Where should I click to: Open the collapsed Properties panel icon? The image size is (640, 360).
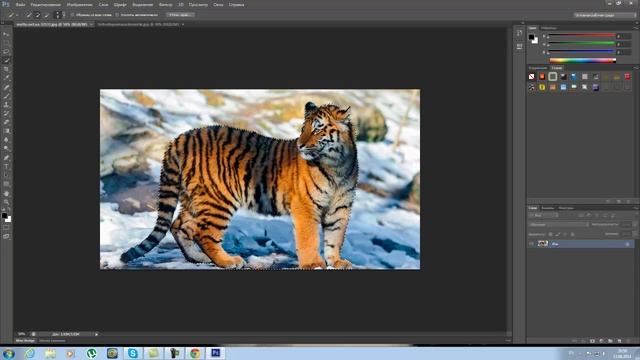pos(519,47)
